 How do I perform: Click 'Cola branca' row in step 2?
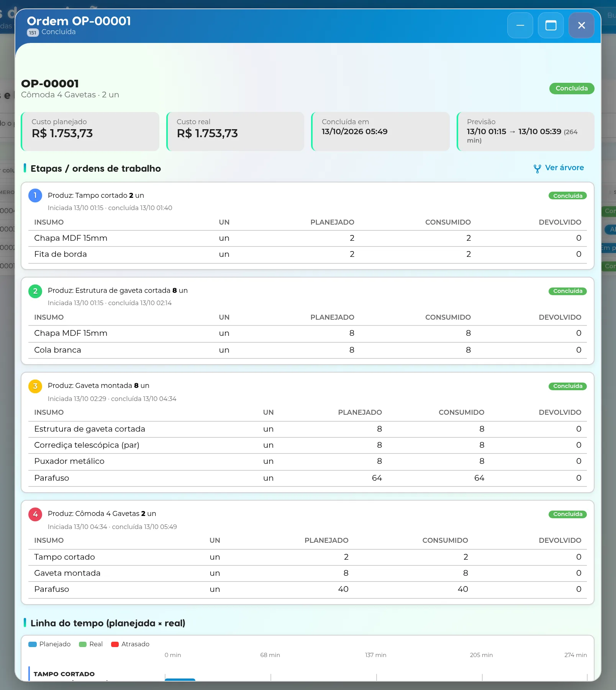point(308,350)
